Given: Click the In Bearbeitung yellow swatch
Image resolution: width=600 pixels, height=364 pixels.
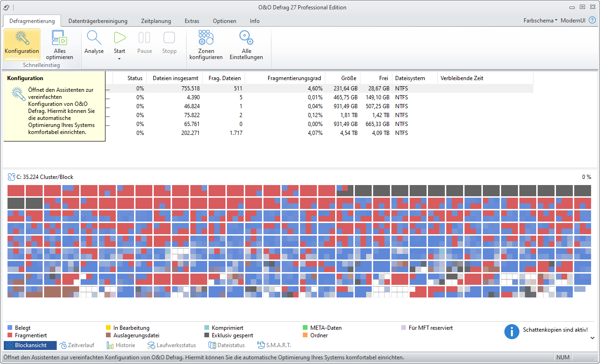Looking at the screenshot, I should [x=109, y=328].
